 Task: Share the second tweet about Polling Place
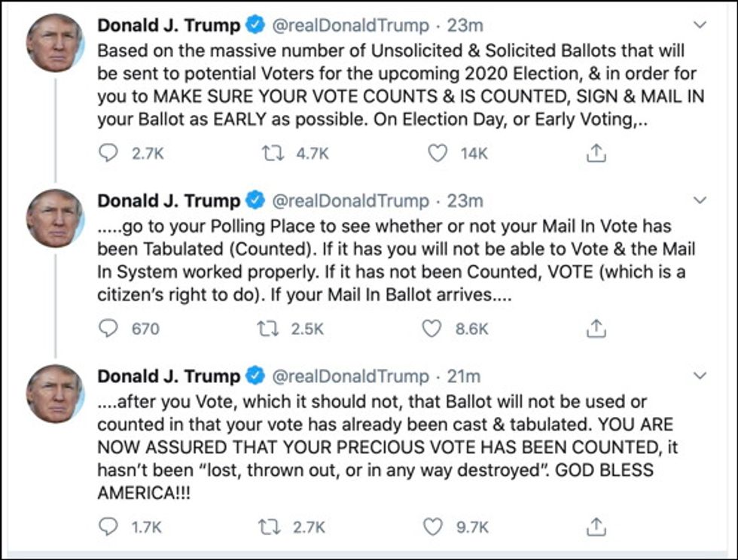click(x=596, y=329)
